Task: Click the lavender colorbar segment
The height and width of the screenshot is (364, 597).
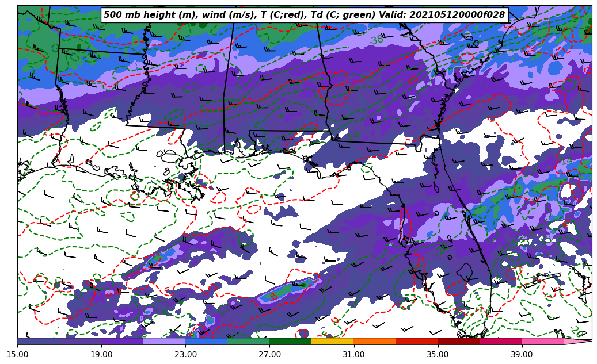Action: (x=164, y=341)
